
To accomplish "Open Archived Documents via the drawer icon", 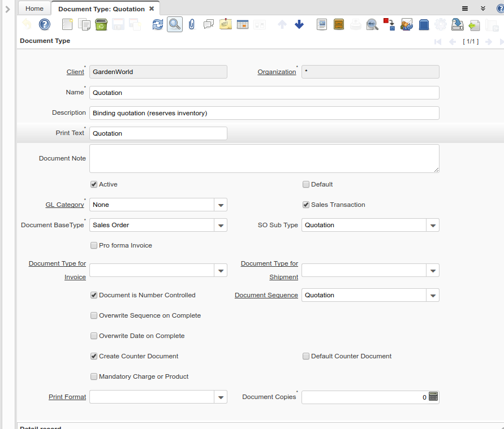I will [x=339, y=24].
